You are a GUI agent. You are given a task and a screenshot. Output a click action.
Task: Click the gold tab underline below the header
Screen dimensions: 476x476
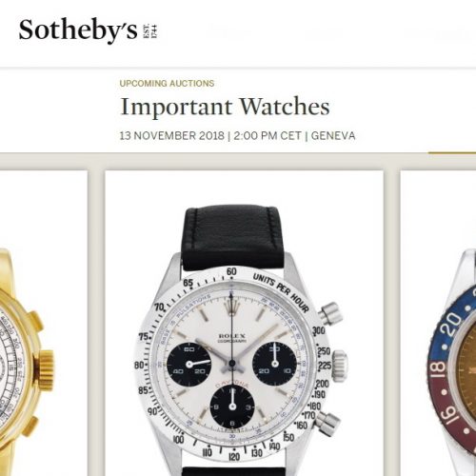[x=452, y=153]
